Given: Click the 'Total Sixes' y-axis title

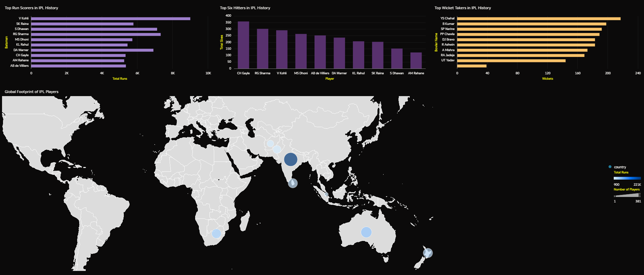Looking at the screenshot, I should 222,42.
